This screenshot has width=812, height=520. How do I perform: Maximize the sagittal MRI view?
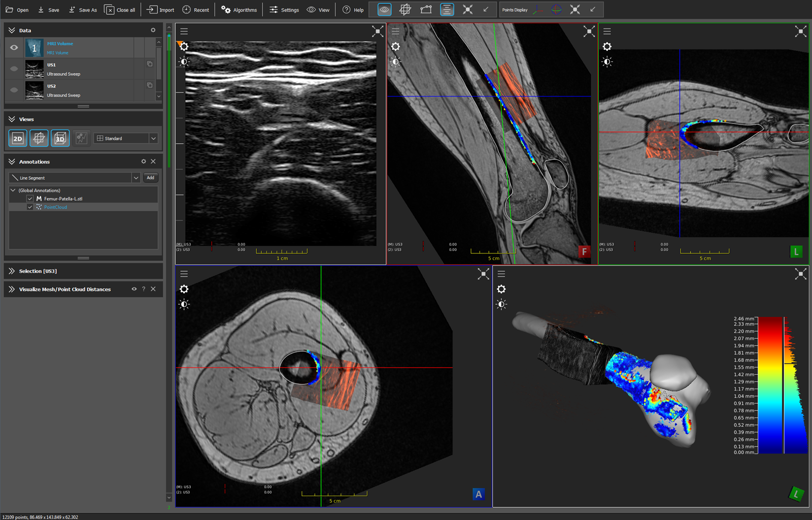pos(589,31)
